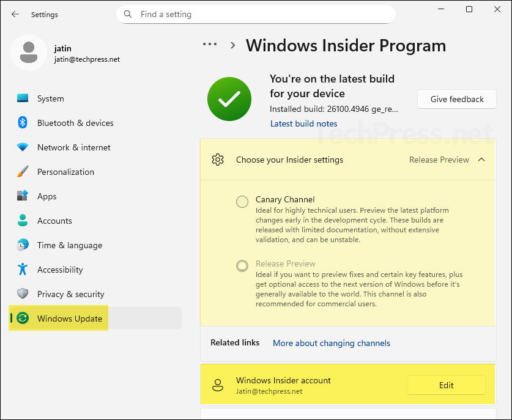Click the Give feedback button
Viewport: 512px width, 420px height.
[x=457, y=99]
